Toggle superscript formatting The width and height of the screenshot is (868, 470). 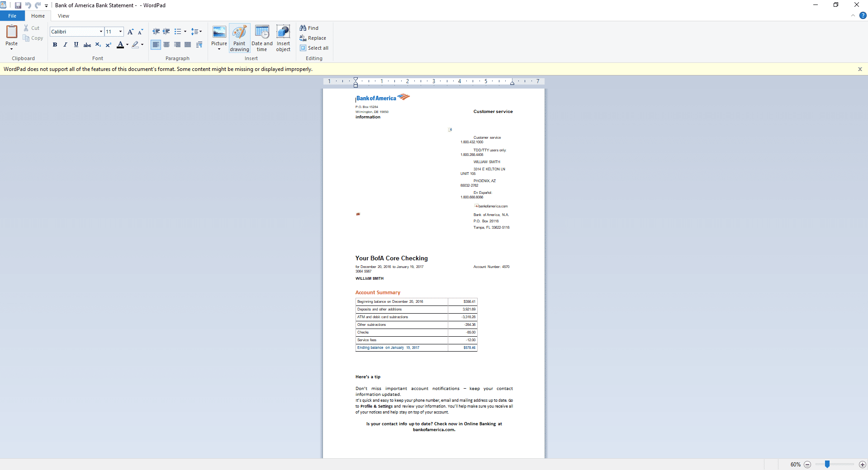coord(109,45)
